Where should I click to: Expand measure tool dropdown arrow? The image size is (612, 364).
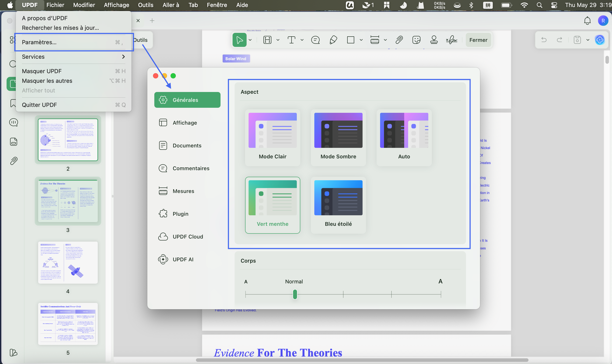pyautogui.click(x=385, y=40)
